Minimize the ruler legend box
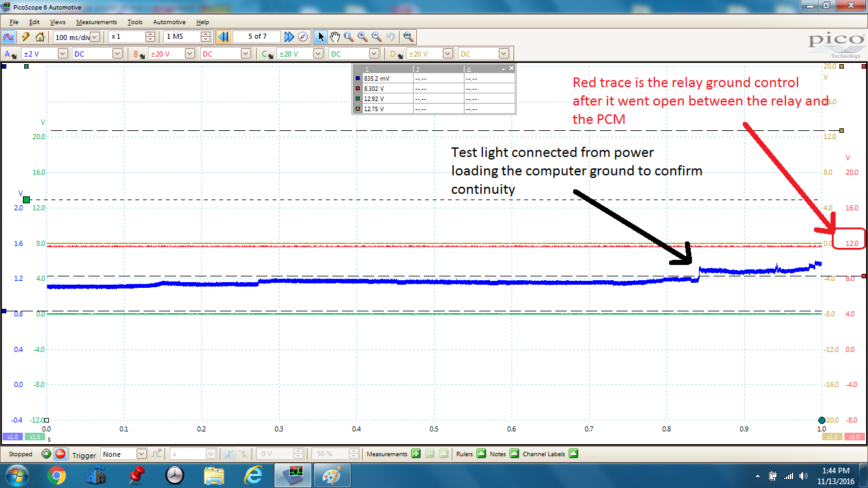This screenshot has width=868, height=488. 503,68
